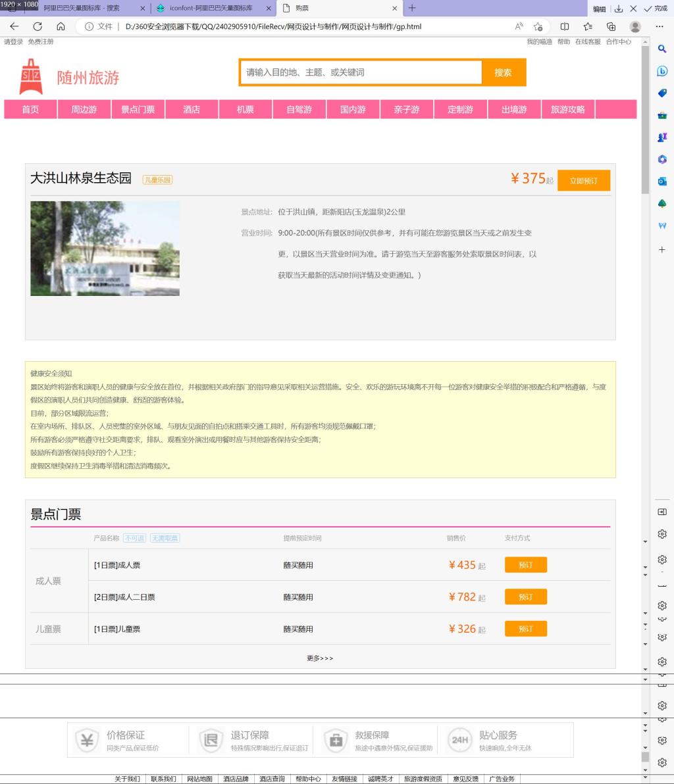Switch to the iconfont-阿里巴巴矢量图标库 tab
Screen dimensions: 674x784
coord(211,9)
